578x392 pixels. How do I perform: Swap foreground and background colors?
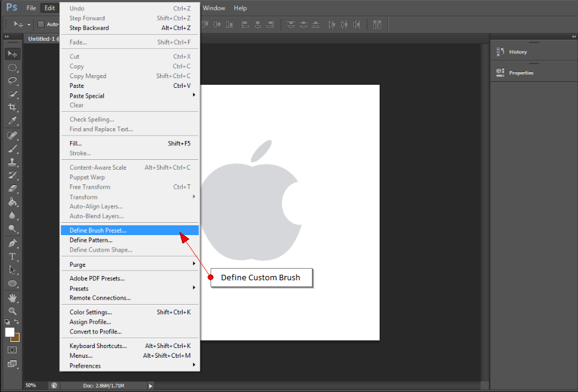point(16,322)
